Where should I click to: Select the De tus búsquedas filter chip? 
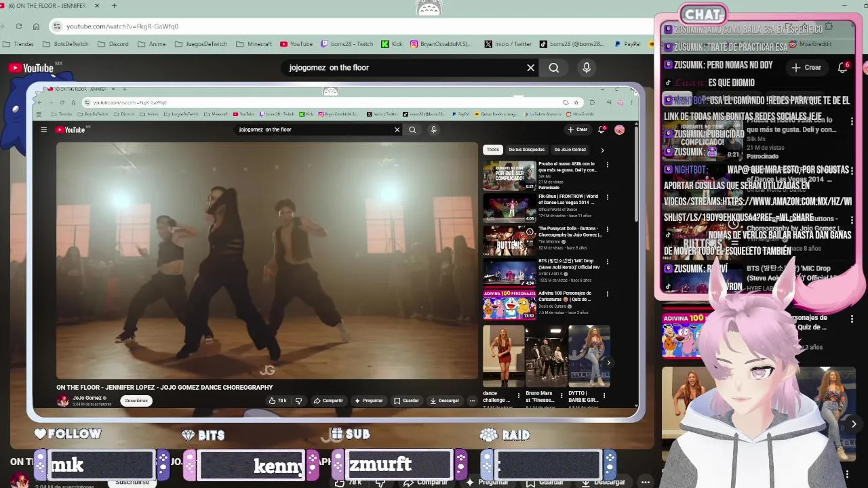pos(526,150)
